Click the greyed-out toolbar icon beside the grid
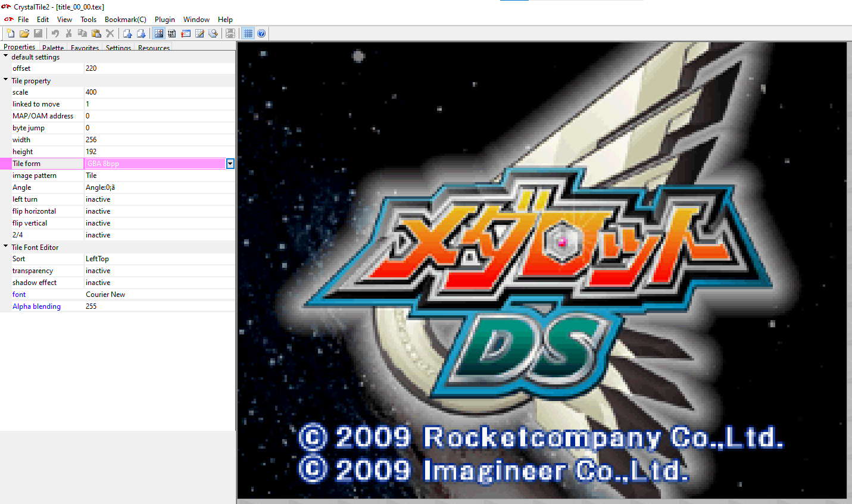The height and width of the screenshot is (504, 852). (x=230, y=33)
